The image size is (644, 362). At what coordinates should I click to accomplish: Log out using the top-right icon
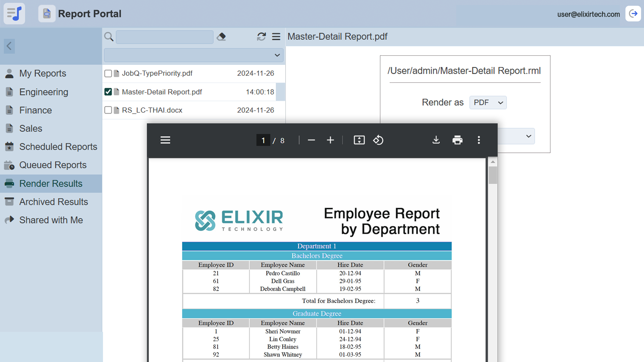(633, 14)
